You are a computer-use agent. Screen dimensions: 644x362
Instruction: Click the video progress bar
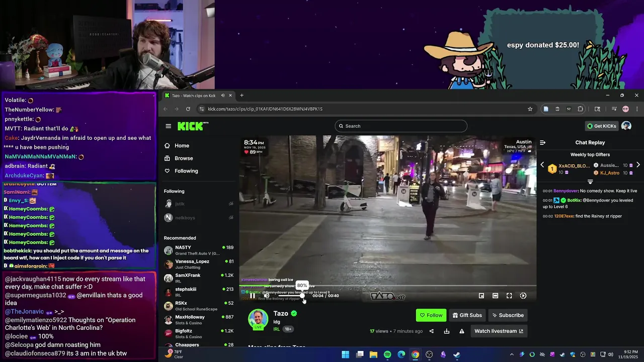387,286
